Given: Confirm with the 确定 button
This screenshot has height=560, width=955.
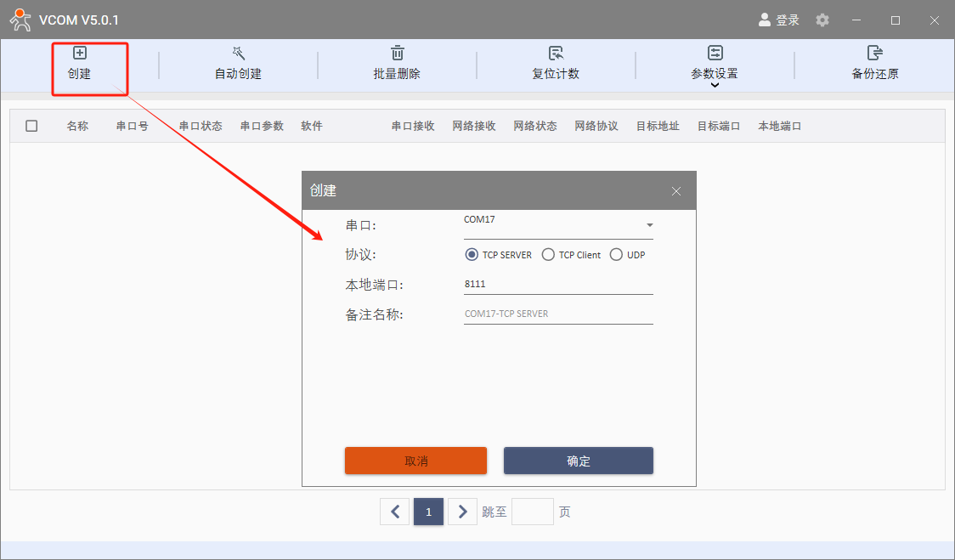Looking at the screenshot, I should tap(578, 461).
